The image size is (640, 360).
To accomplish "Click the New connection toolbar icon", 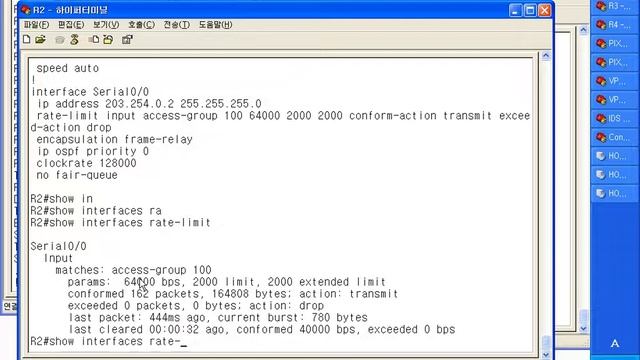I will click(27, 39).
